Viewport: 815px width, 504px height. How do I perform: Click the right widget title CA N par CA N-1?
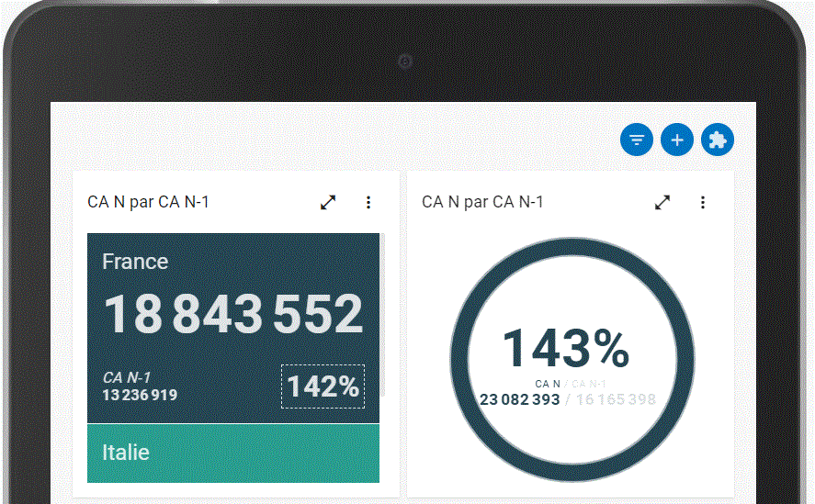coord(482,202)
